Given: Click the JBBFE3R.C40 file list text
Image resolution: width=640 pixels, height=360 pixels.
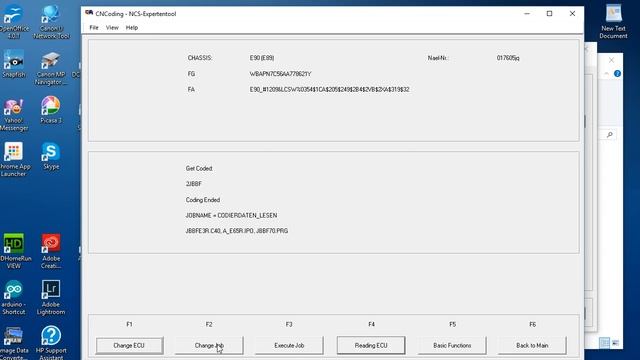Looking at the screenshot, I should (237, 231).
